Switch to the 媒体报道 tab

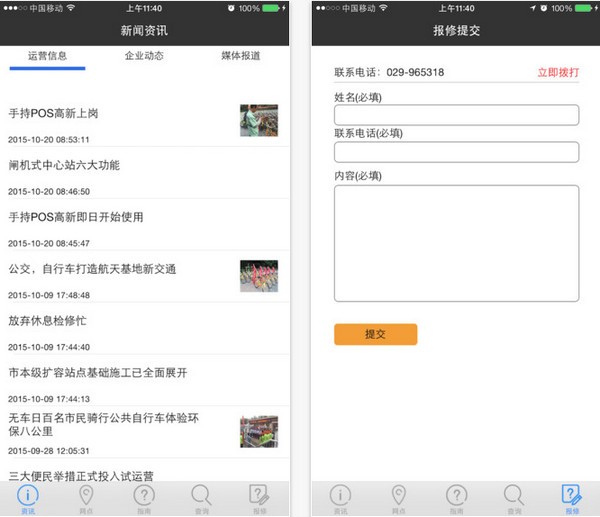[241, 56]
